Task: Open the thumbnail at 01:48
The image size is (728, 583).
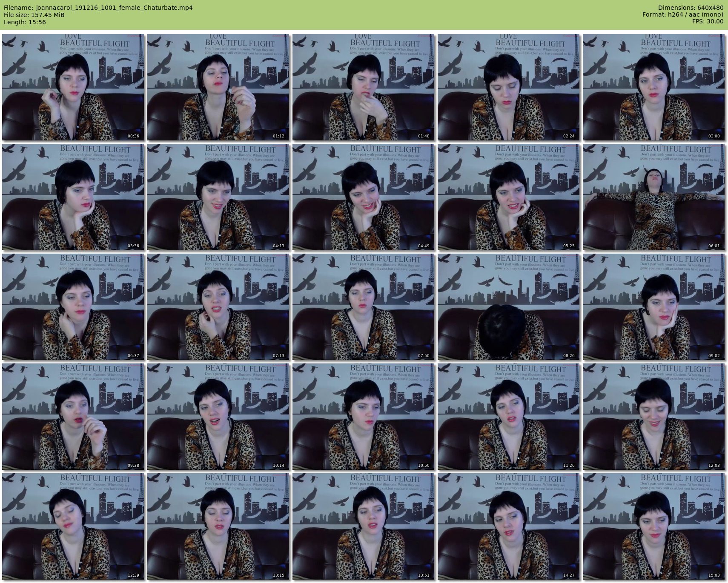Action: [363, 87]
